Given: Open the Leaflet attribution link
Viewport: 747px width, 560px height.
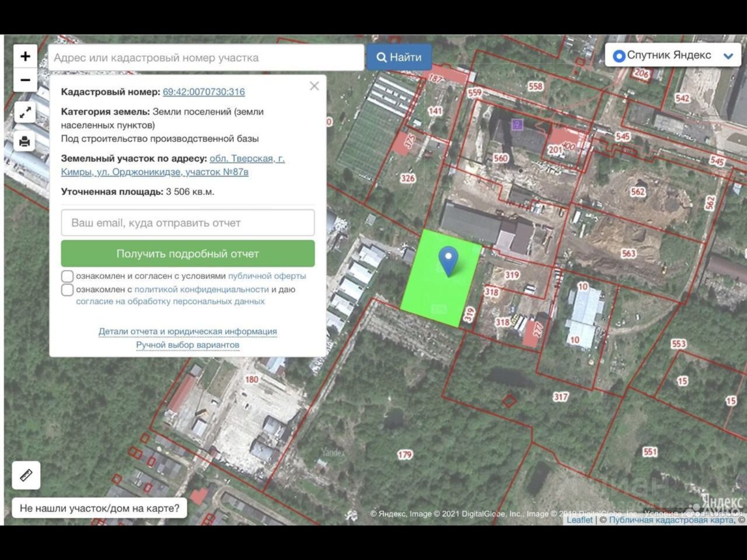Looking at the screenshot, I should click(580, 520).
